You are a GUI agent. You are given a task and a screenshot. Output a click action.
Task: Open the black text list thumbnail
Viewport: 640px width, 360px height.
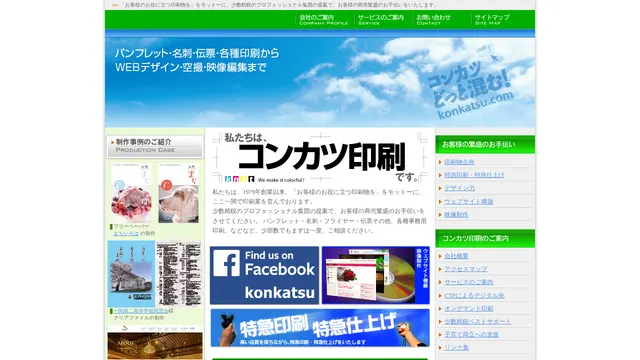coord(179,273)
